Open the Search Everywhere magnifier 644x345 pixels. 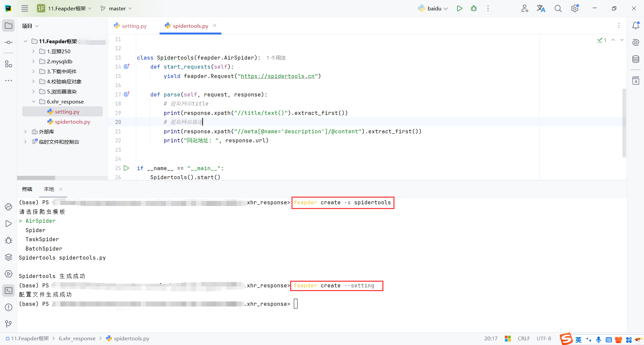(x=558, y=8)
